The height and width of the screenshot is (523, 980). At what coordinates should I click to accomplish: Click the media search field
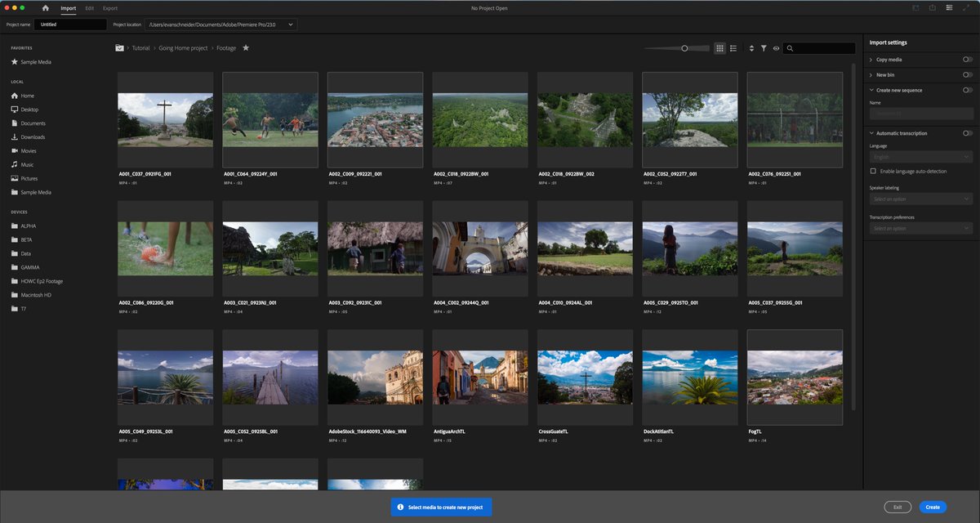click(819, 48)
